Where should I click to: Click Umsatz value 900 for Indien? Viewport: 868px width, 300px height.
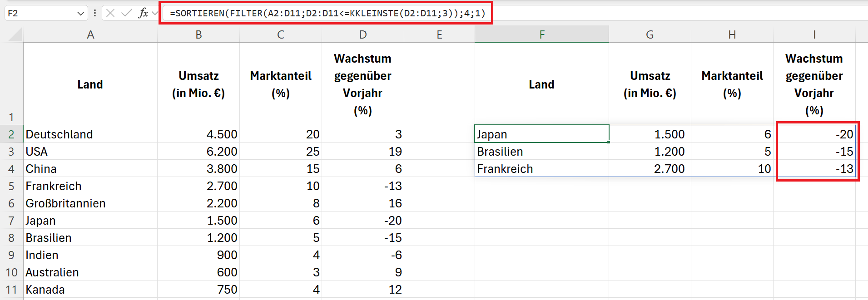(198, 255)
